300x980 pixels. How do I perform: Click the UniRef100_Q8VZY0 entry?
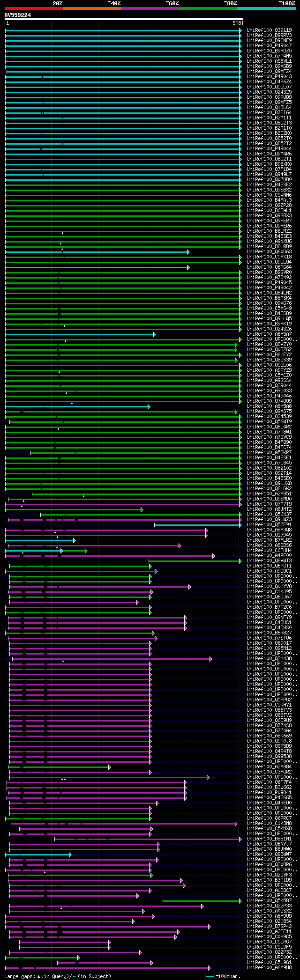point(269,345)
